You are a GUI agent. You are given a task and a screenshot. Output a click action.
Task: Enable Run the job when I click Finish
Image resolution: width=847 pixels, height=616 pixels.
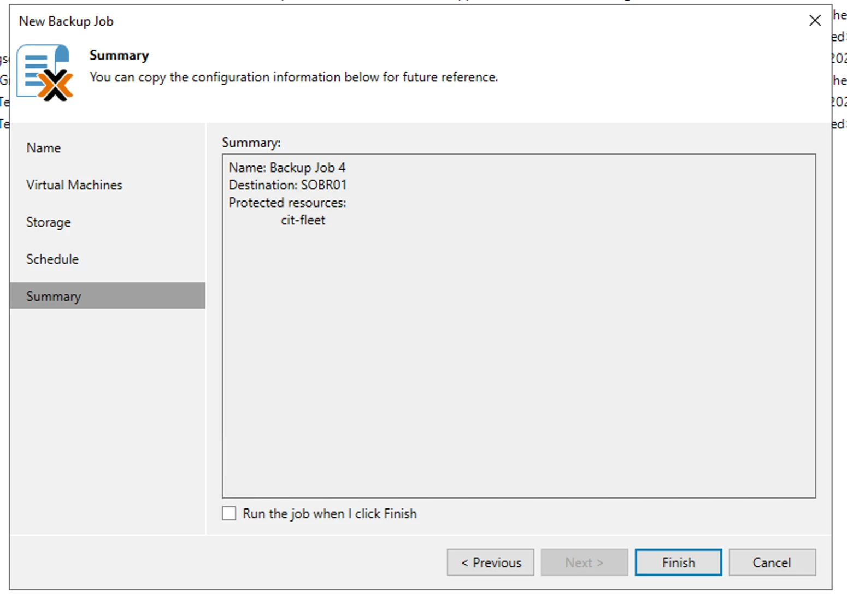pos(230,513)
